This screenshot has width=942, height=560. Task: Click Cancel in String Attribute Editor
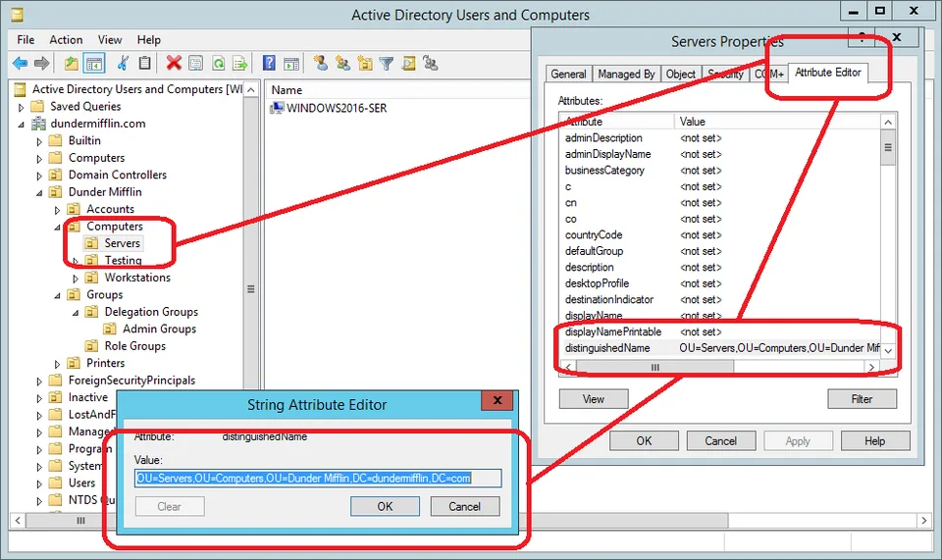click(465, 507)
